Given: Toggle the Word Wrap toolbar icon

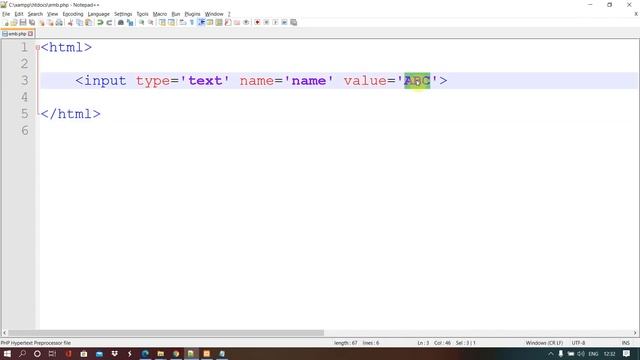Looking at the screenshot, I should pos(183,22).
